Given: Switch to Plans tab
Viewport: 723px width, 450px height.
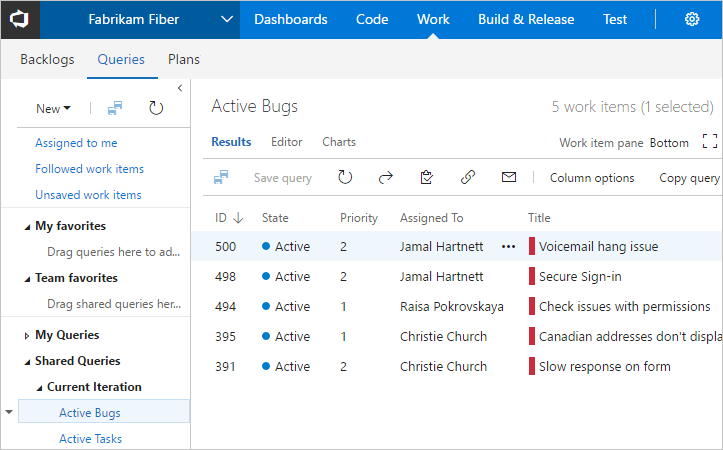Looking at the screenshot, I should (x=184, y=59).
